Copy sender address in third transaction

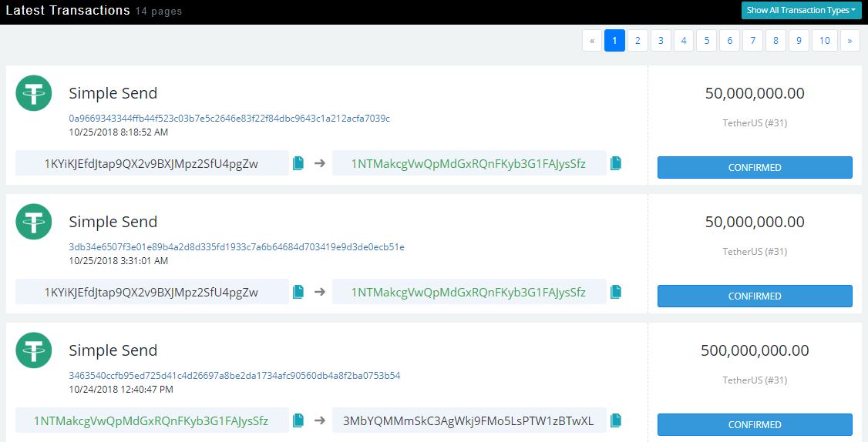pyautogui.click(x=298, y=420)
